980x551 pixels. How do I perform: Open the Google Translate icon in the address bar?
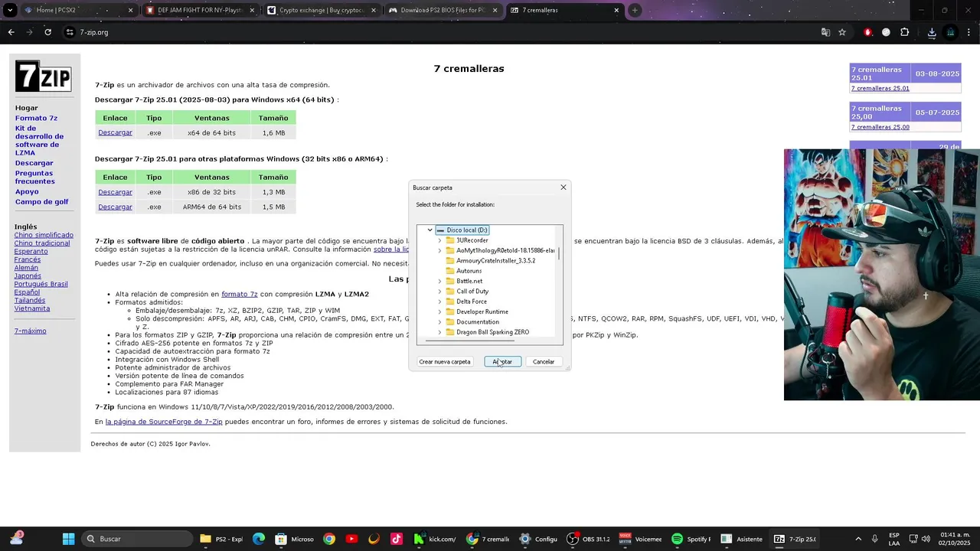pyautogui.click(x=825, y=32)
